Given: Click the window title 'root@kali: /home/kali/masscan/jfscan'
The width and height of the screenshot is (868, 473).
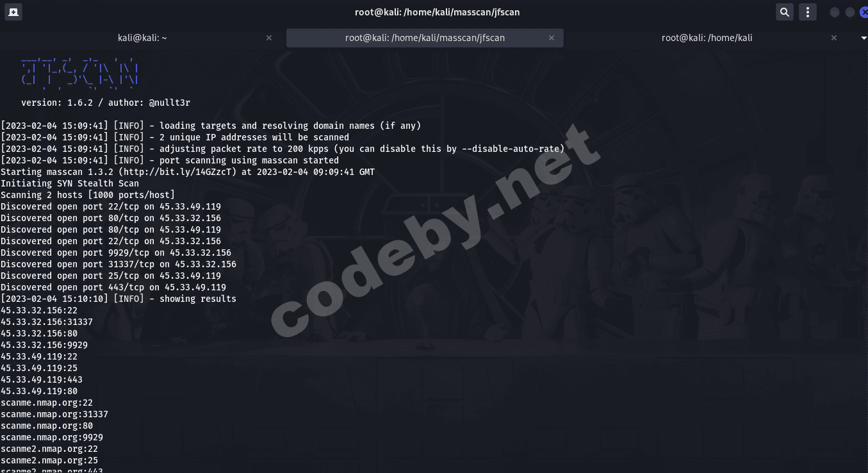Looking at the screenshot, I should (438, 12).
